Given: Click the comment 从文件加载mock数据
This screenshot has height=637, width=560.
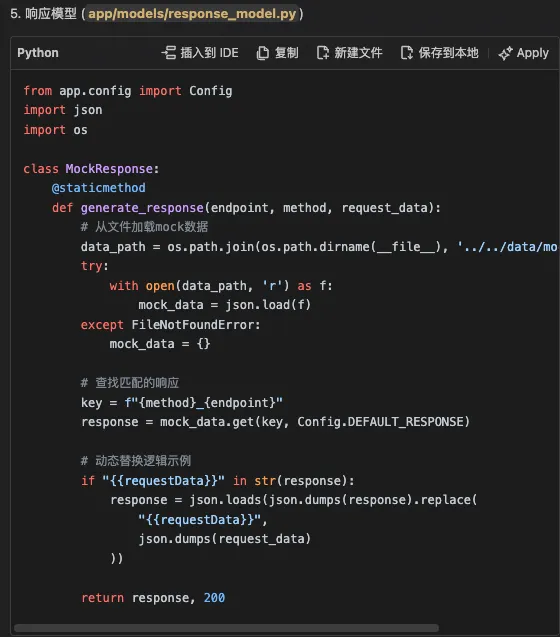Looking at the screenshot, I should [144, 227].
